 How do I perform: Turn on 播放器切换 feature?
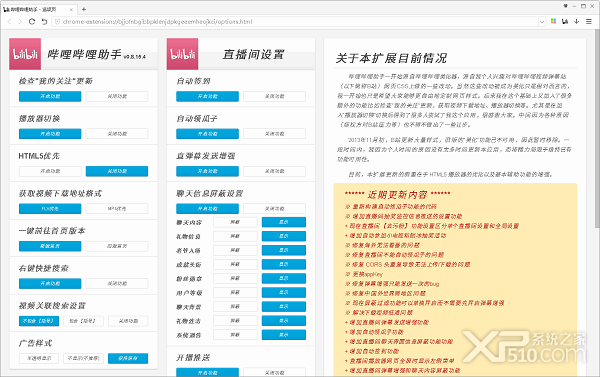(x=50, y=134)
